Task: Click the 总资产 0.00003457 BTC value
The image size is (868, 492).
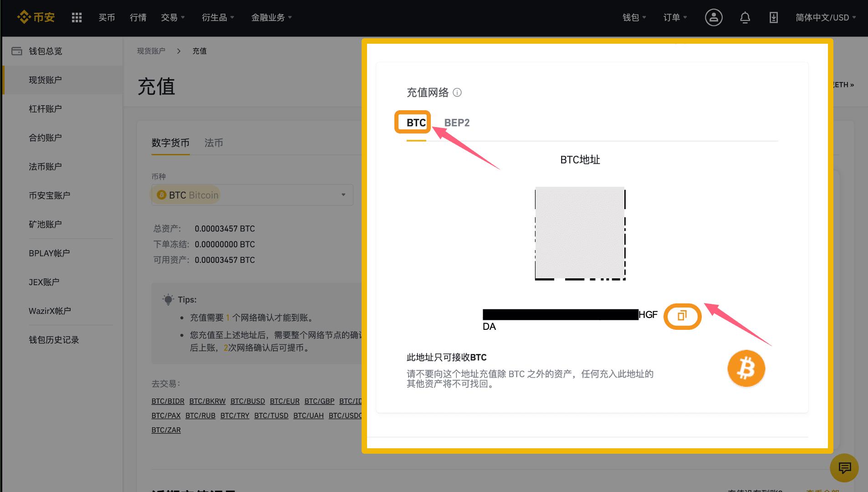Action: pos(225,229)
